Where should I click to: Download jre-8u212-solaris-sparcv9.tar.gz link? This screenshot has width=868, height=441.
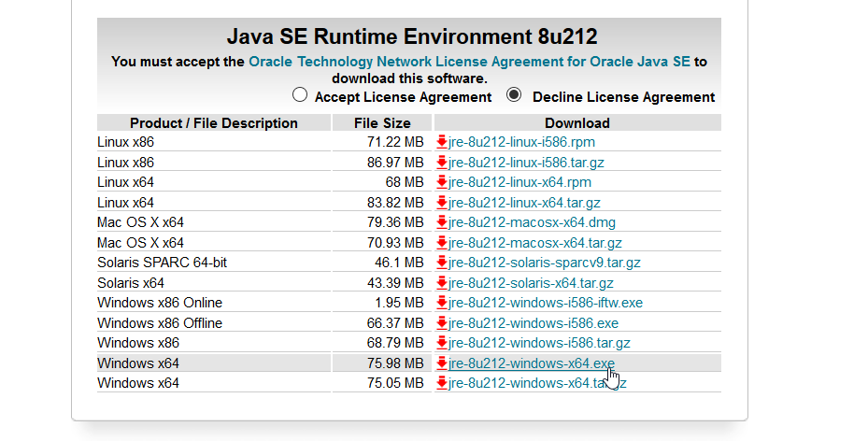[544, 263]
